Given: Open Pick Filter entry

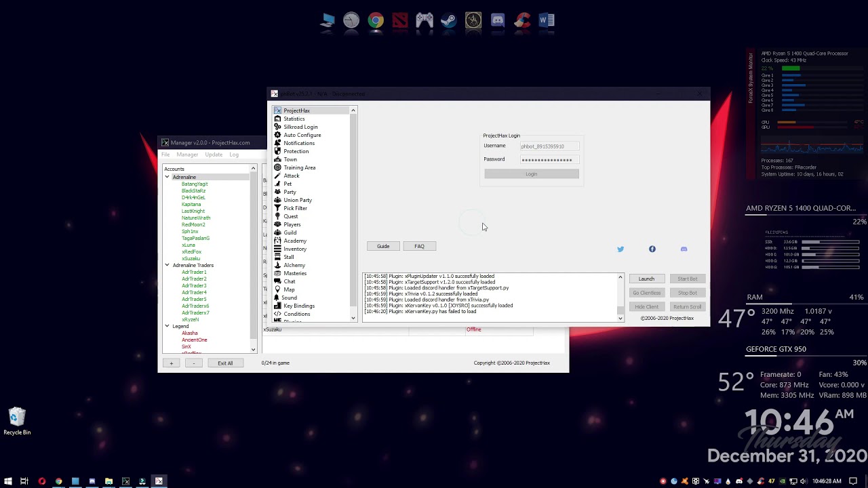Looking at the screenshot, I should pos(295,208).
